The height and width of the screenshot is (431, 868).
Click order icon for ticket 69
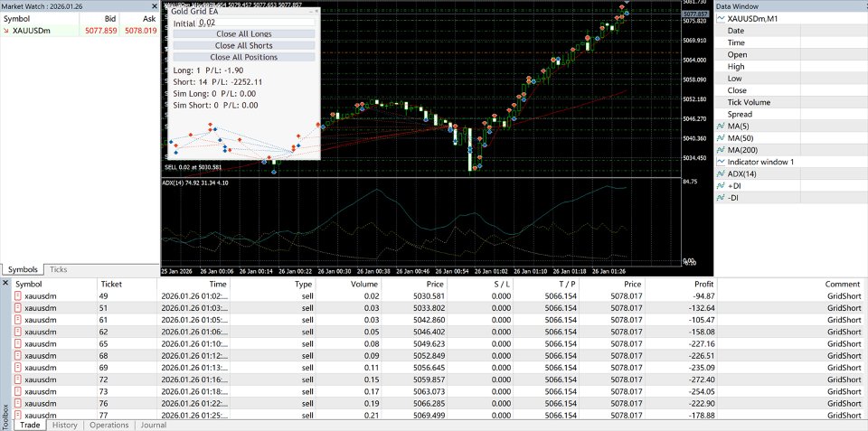point(18,368)
